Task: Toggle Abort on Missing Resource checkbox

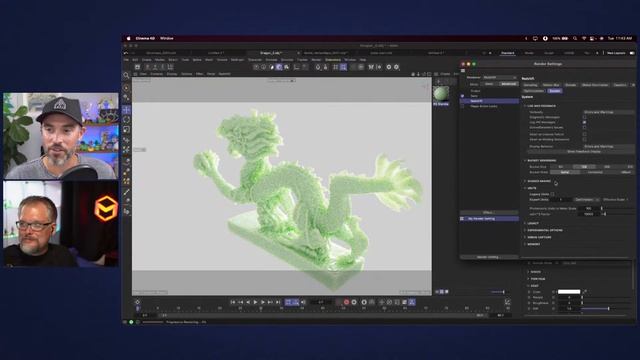Action: pyautogui.click(x=584, y=139)
